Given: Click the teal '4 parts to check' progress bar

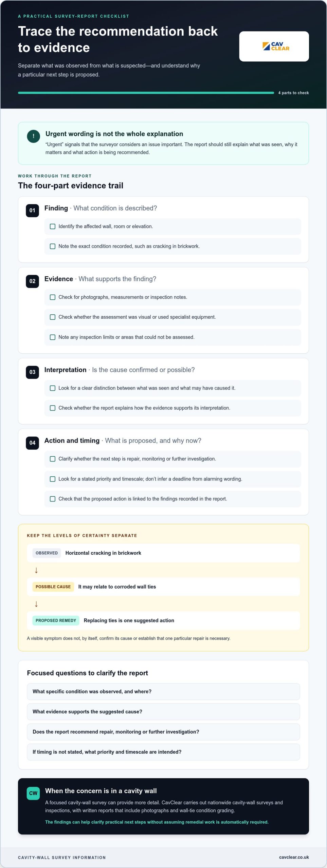Looking at the screenshot, I should click(146, 93).
